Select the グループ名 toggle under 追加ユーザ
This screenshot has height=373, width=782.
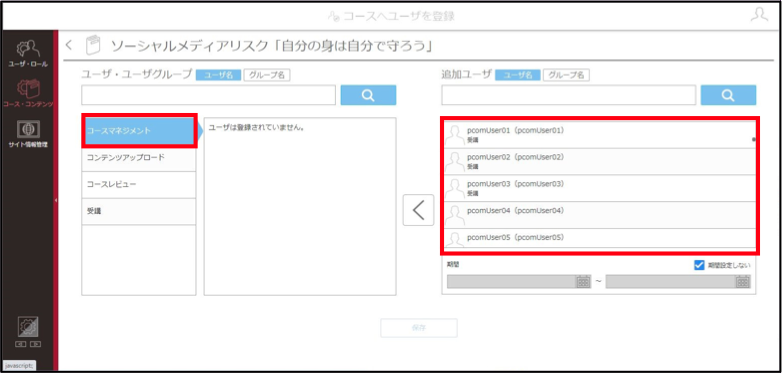coord(567,75)
